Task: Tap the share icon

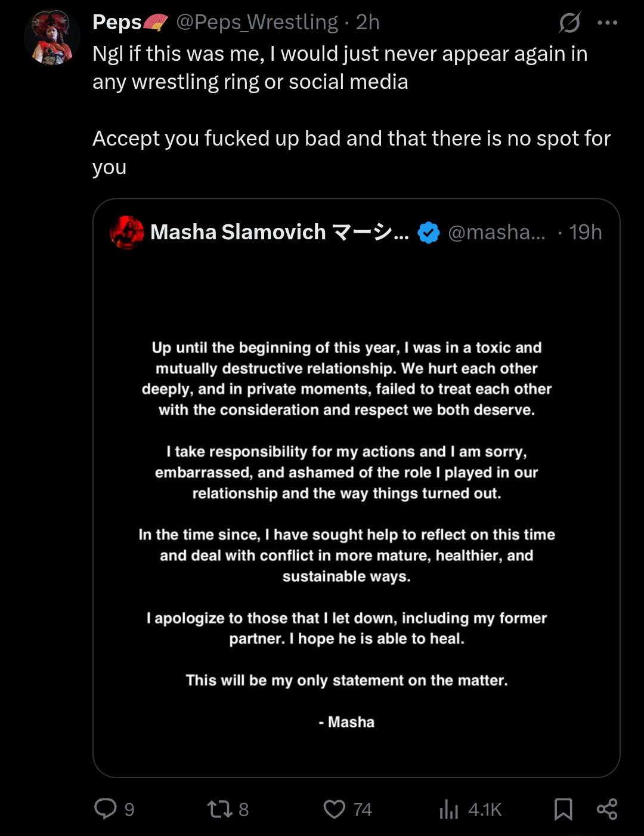Action: [607, 809]
